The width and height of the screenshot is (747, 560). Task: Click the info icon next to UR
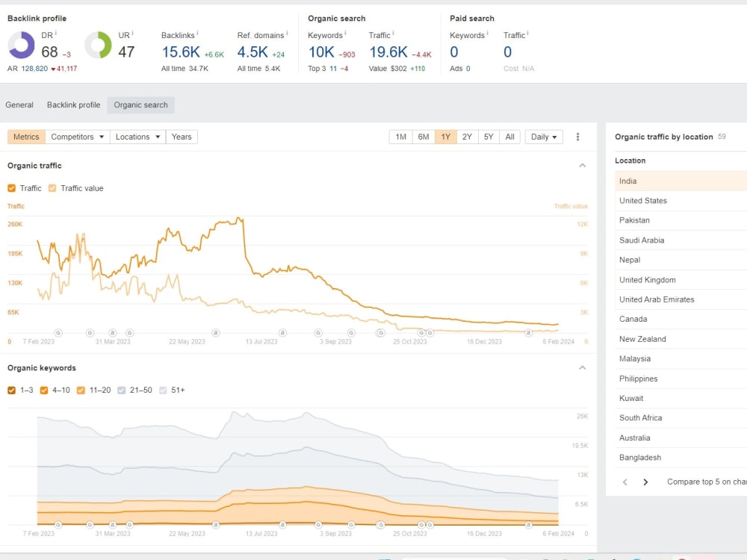point(132,34)
